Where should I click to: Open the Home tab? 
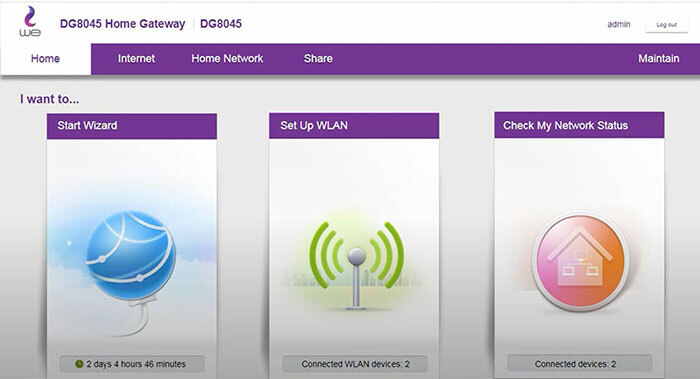coord(45,58)
